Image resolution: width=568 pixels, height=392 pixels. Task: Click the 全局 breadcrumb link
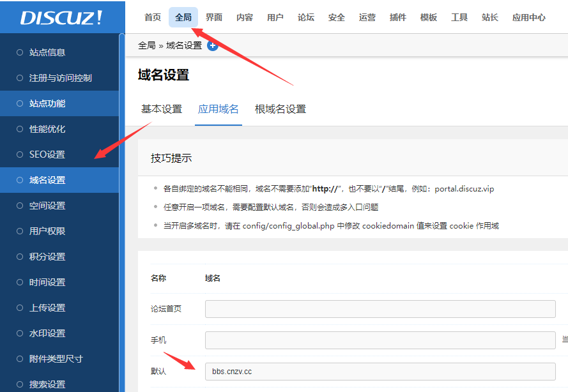(x=146, y=45)
